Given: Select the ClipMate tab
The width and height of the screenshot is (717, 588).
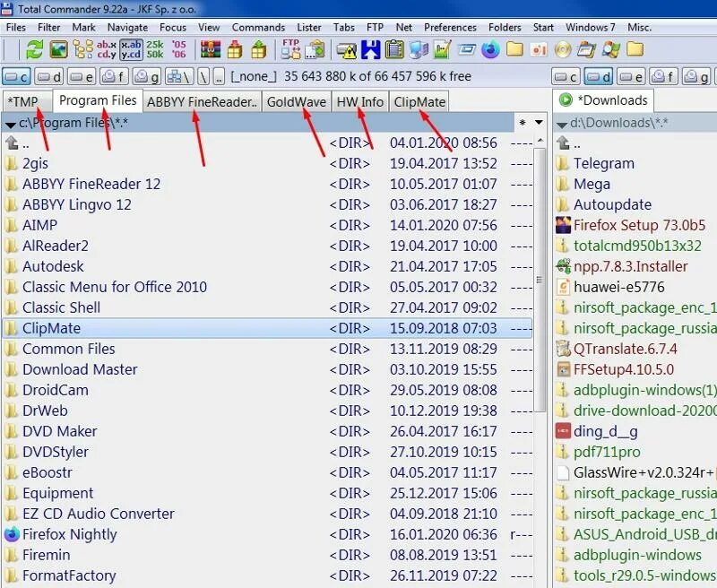Looking at the screenshot, I should tap(419, 101).
